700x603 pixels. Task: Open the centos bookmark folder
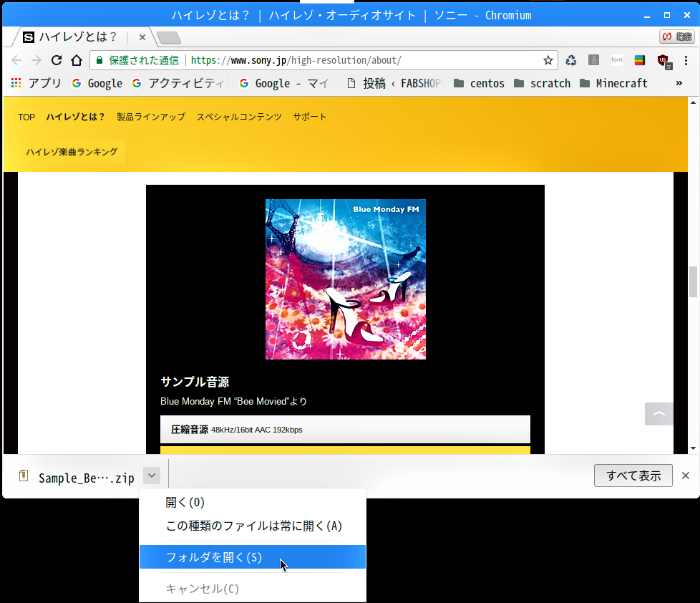(479, 84)
